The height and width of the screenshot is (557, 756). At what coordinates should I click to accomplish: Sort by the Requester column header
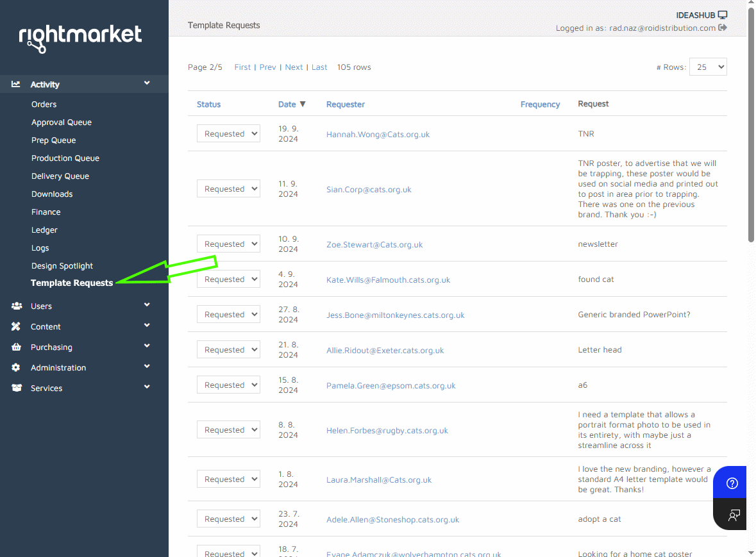click(x=346, y=104)
